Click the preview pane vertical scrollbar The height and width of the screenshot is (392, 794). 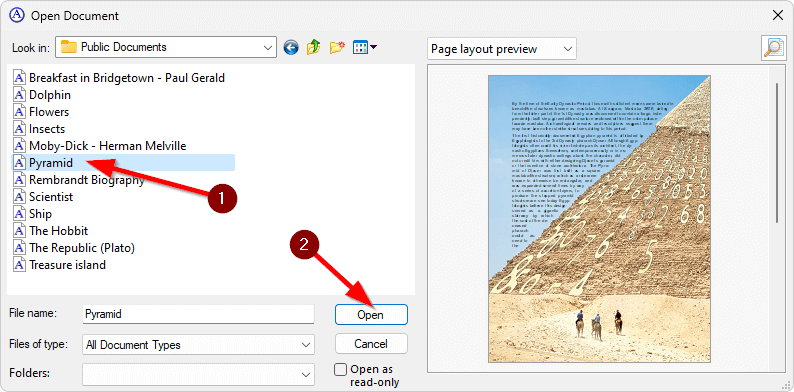[x=777, y=152]
